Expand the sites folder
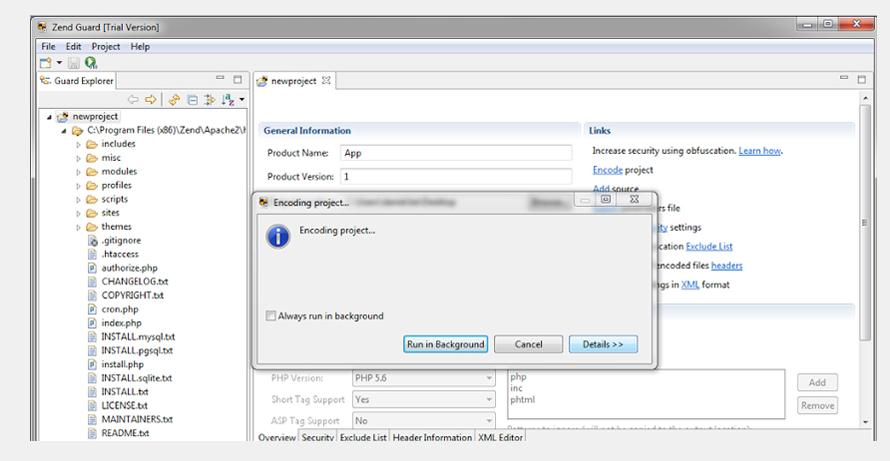Image resolution: width=890 pixels, height=461 pixels. pyautogui.click(x=78, y=213)
